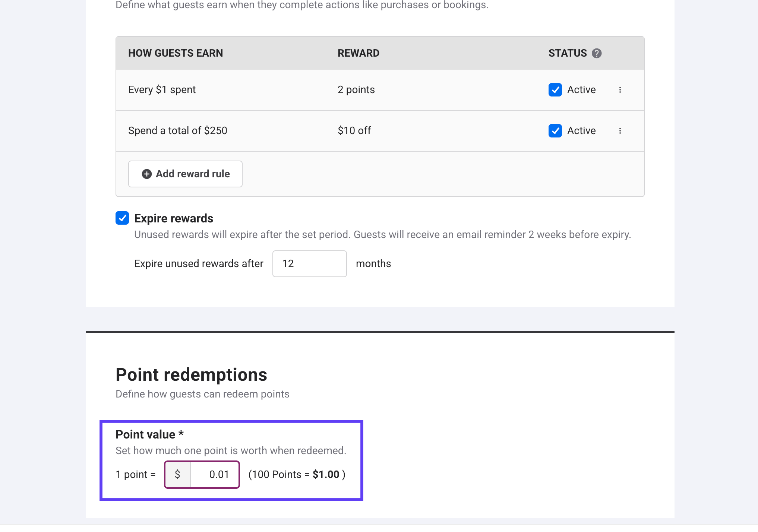Toggle the Expire rewards checkbox
Screen dimensions: 758x532
(x=122, y=218)
